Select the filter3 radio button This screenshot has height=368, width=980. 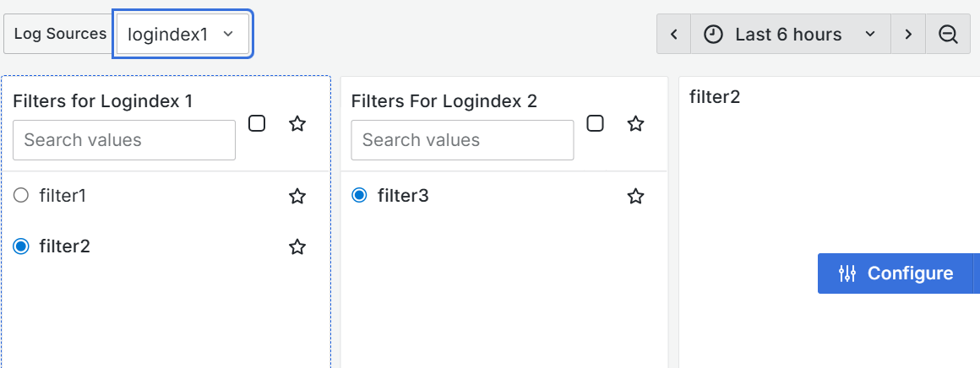359,196
